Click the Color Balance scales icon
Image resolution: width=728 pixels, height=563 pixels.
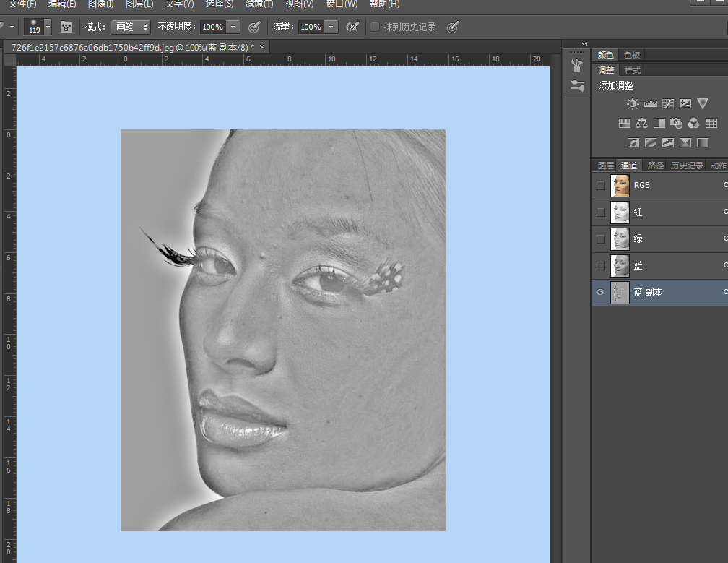click(x=642, y=124)
